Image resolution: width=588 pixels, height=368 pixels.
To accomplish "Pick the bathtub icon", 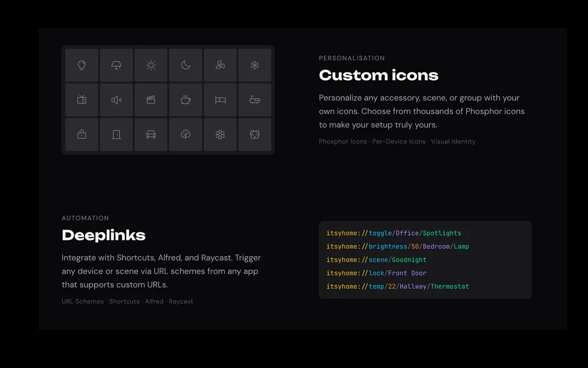I will click(x=255, y=100).
